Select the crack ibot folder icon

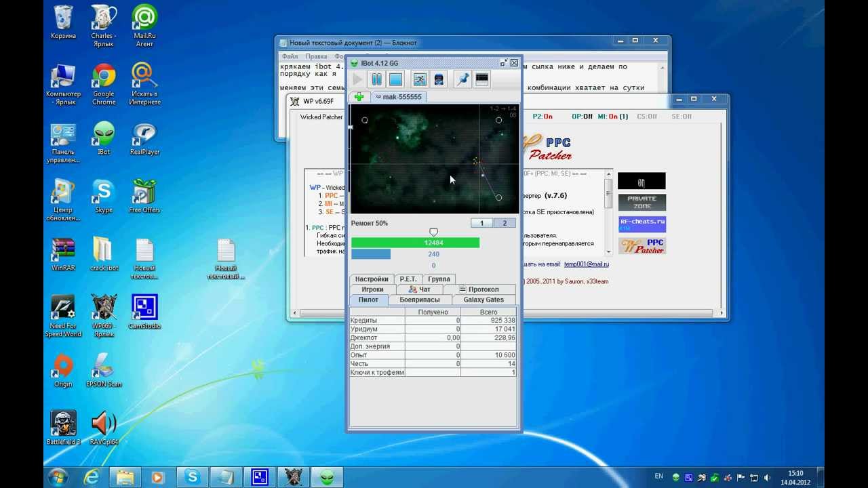point(104,254)
